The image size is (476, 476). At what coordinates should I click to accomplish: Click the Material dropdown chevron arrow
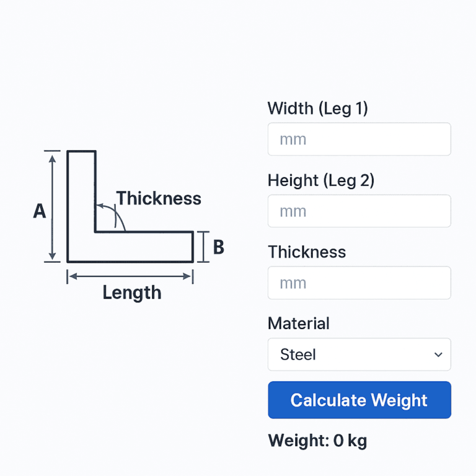point(438,355)
